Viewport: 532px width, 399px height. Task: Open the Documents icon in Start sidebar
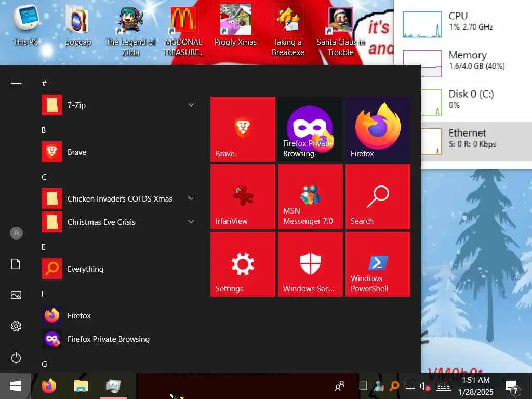click(x=16, y=264)
